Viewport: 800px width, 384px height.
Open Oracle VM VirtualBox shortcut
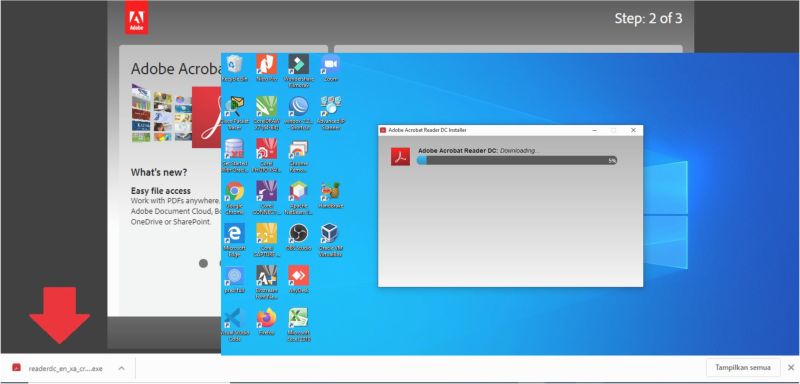point(330,240)
